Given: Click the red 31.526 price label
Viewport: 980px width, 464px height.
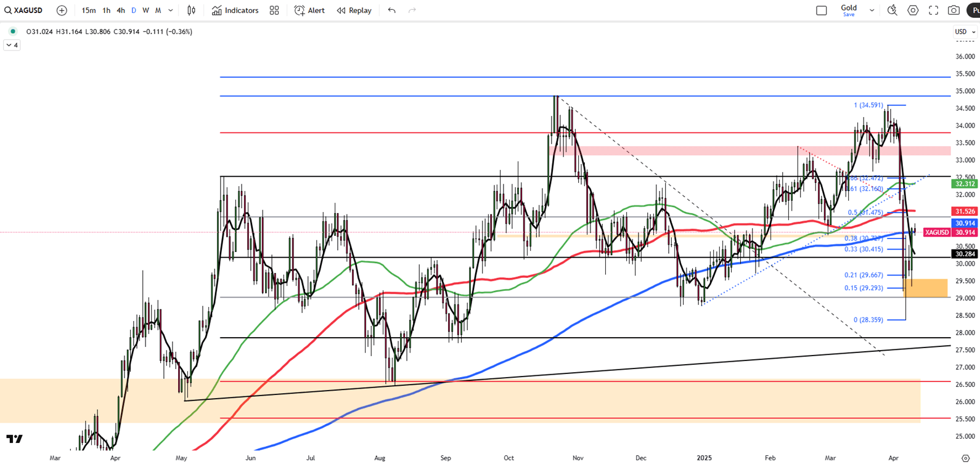Looking at the screenshot, I should (x=965, y=211).
